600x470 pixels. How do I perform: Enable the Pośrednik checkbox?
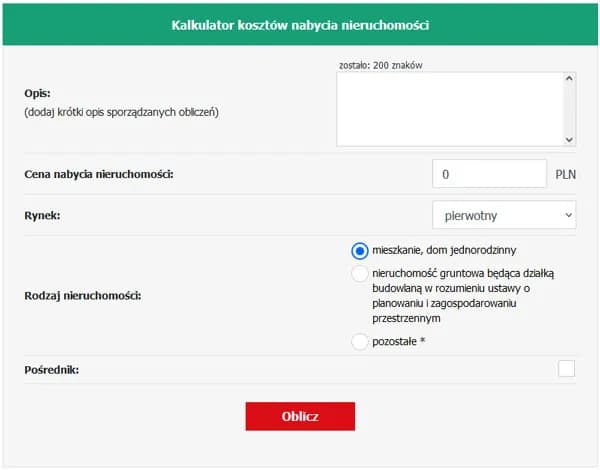pos(567,369)
